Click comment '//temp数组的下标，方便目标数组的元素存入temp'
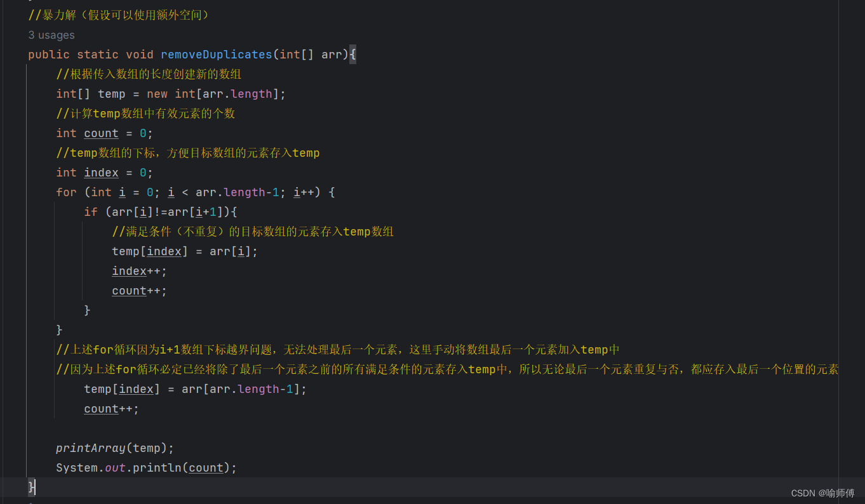865x504 pixels. coord(188,153)
